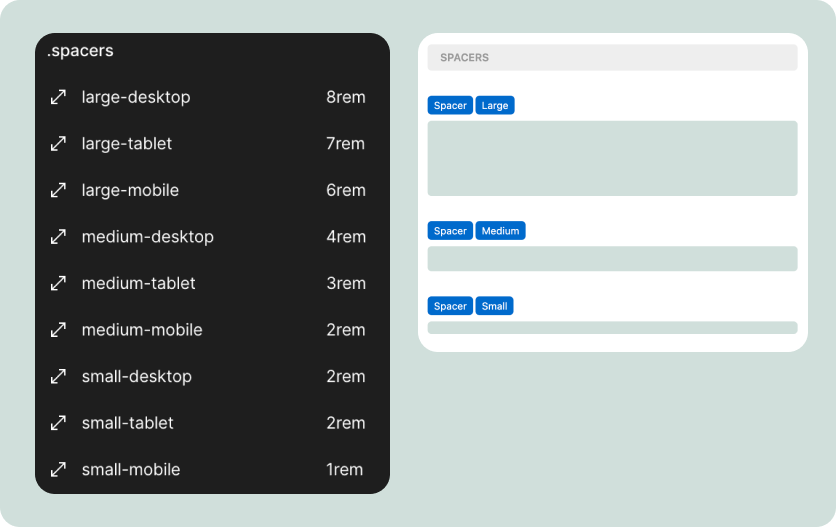Select the medium spacer preview block
The image size is (836, 527).
coord(612,259)
